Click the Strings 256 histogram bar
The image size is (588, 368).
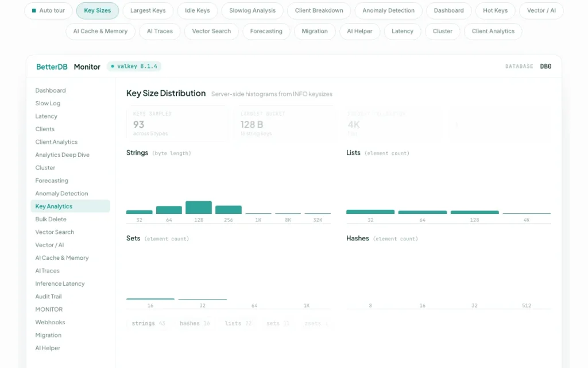[229, 210]
